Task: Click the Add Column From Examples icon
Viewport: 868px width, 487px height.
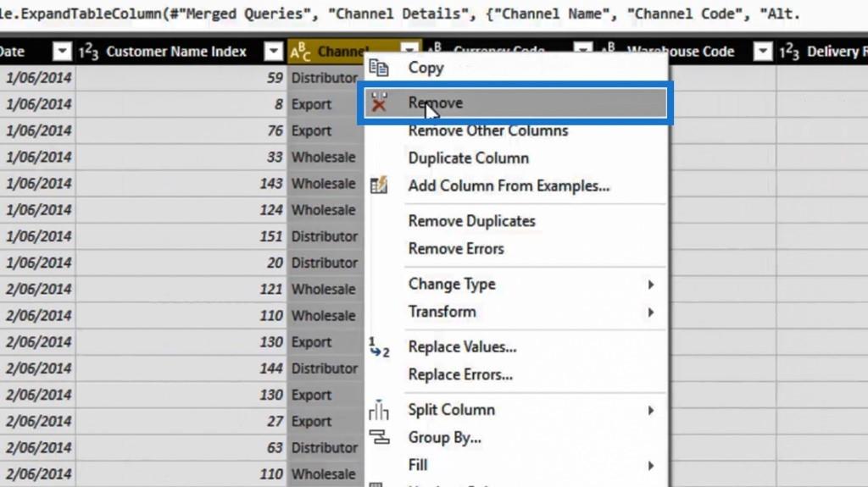Action: (379, 185)
